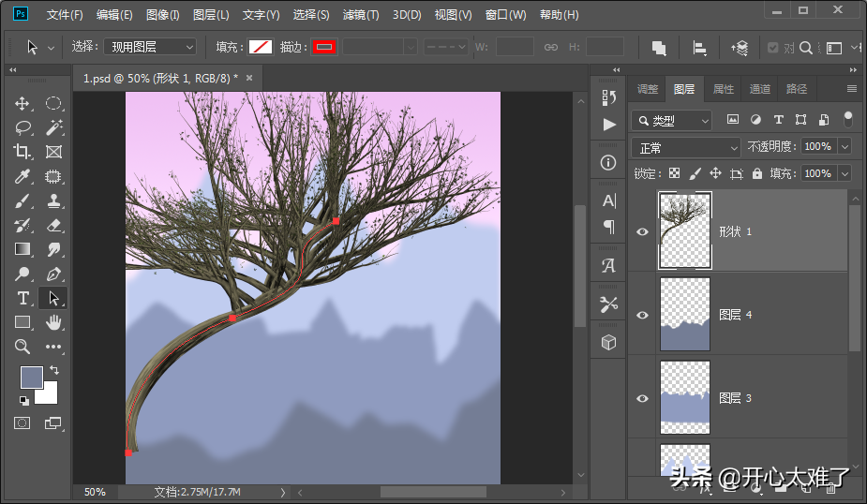Viewport: 867px width, 504px height.
Task: Toggle lock all padlock icon
Action: click(x=757, y=173)
